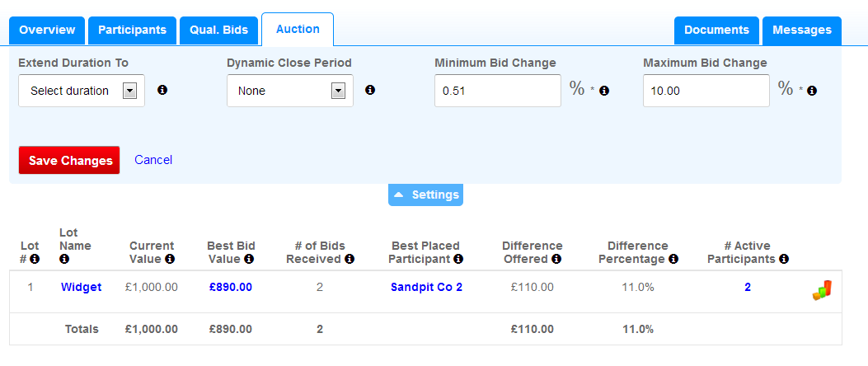
Task: Go to the Messages tab
Action: coord(801,30)
